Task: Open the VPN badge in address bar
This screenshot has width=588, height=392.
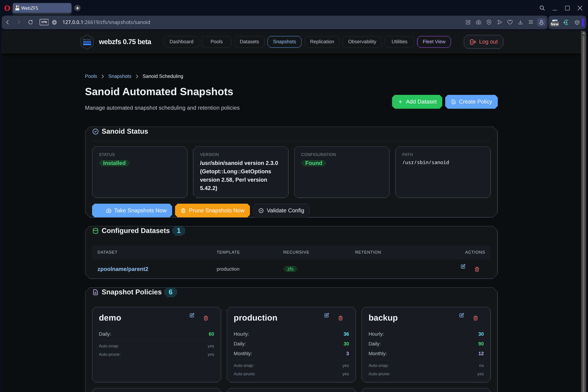Action: [44, 22]
